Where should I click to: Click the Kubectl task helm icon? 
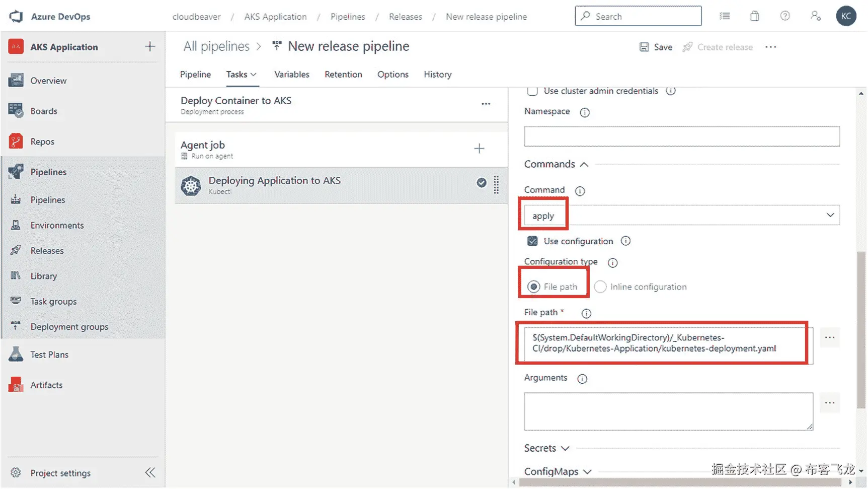coord(191,186)
